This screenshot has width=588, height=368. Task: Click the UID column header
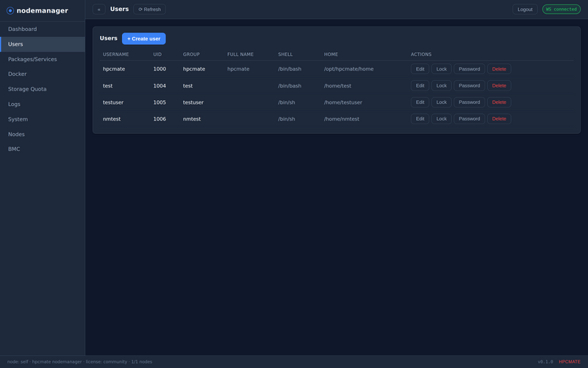(x=157, y=54)
